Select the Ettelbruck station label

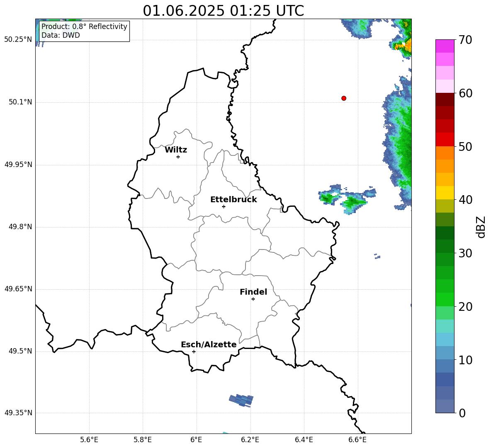(233, 200)
